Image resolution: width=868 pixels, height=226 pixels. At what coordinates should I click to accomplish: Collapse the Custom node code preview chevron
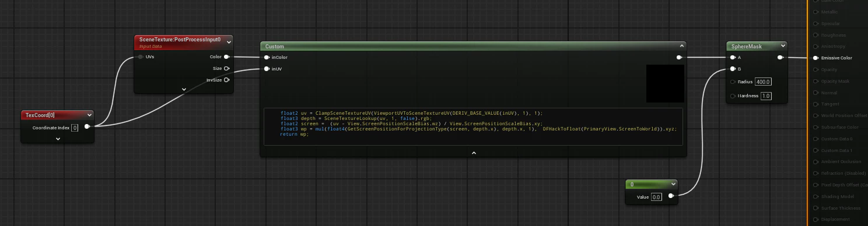tap(474, 153)
